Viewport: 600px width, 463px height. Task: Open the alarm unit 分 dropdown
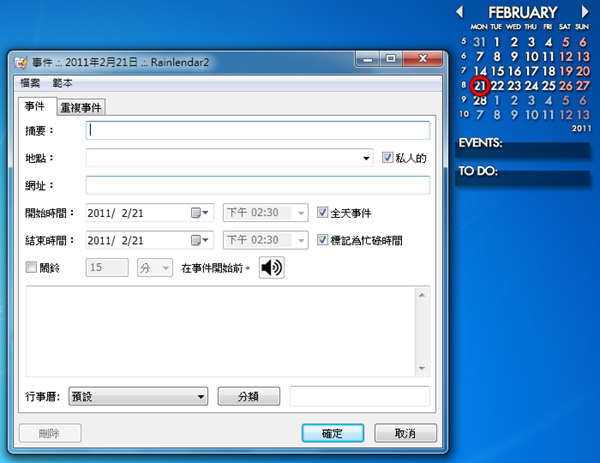point(166,268)
